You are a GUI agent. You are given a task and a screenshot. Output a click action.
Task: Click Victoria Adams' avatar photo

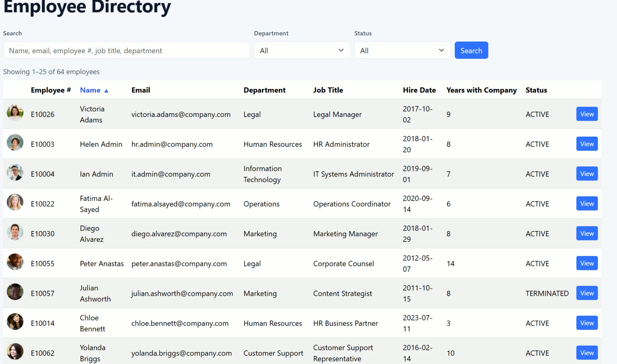(15, 112)
